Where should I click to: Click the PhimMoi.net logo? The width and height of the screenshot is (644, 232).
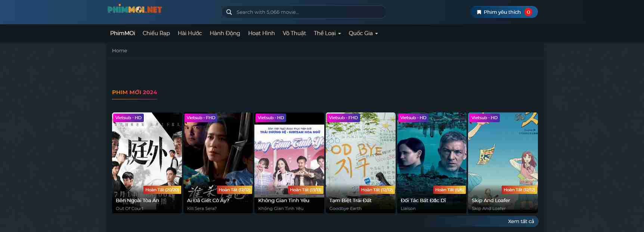[134, 10]
